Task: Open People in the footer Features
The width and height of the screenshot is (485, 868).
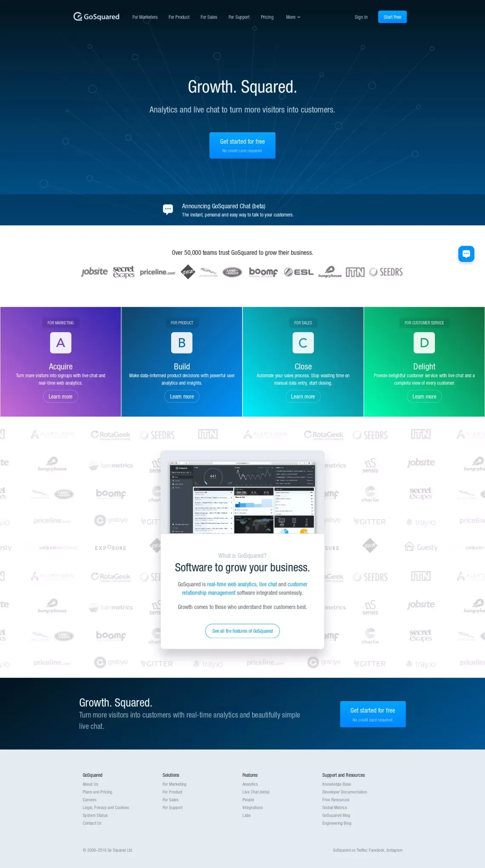Action: coord(248,800)
